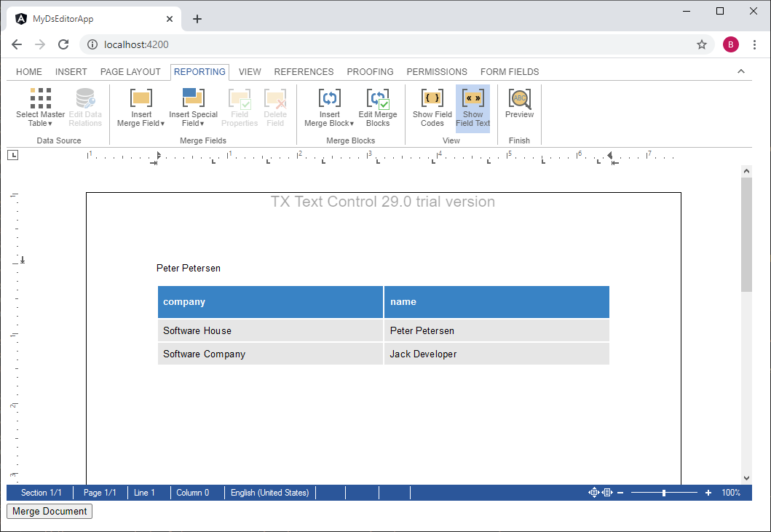
Task: Bookmark this page with the star
Action: [702, 44]
